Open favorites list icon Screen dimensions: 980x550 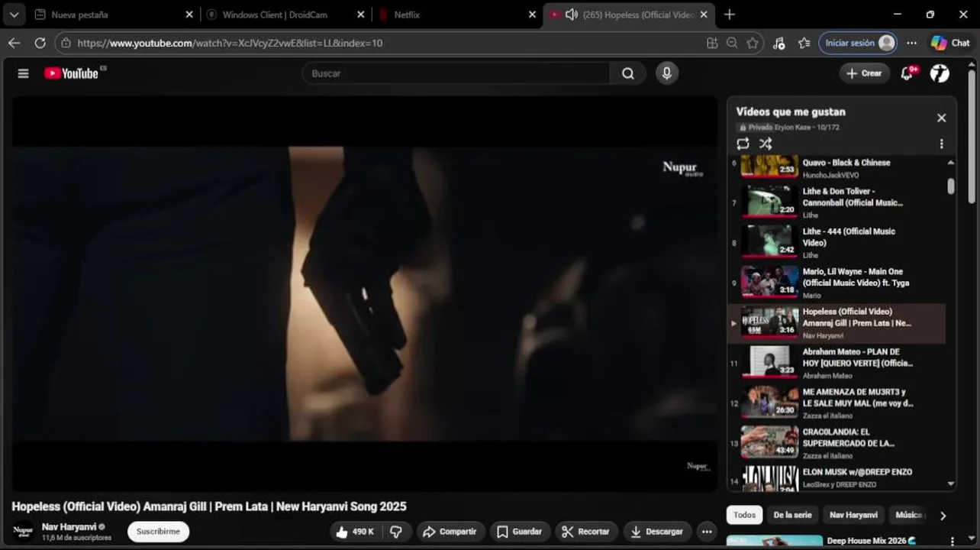point(804,43)
